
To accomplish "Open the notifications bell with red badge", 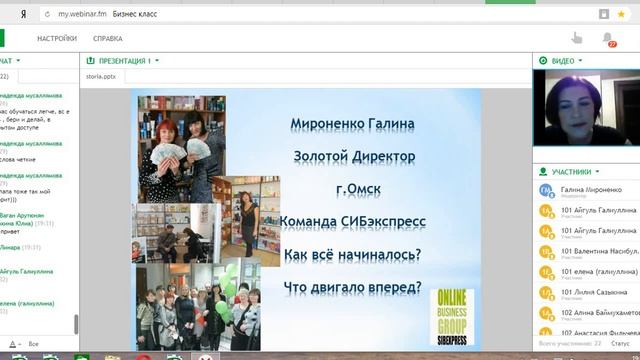I will [x=609, y=39].
